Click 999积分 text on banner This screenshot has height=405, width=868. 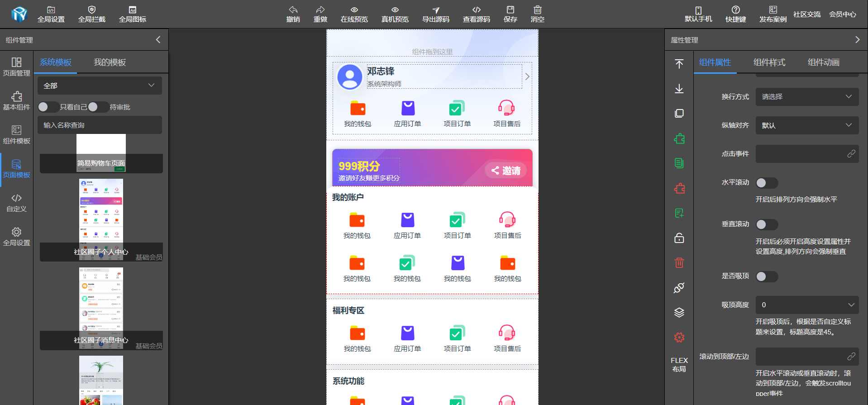click(x=359, y=166)
